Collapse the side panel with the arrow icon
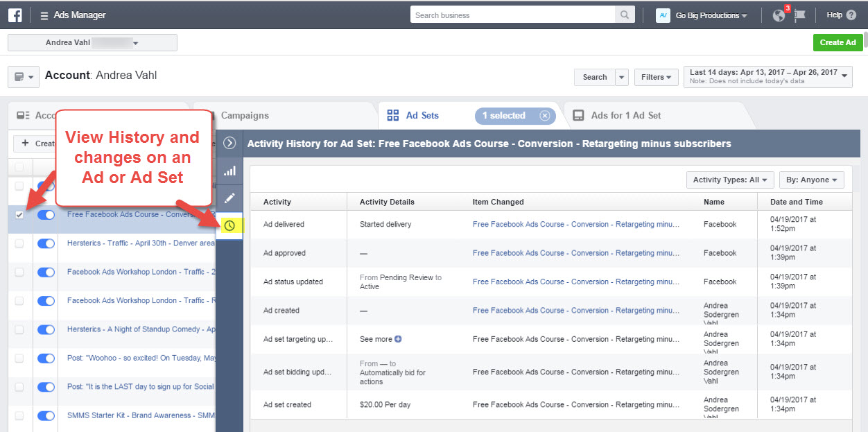Screen dimensions: 868x432 (230, 143)
